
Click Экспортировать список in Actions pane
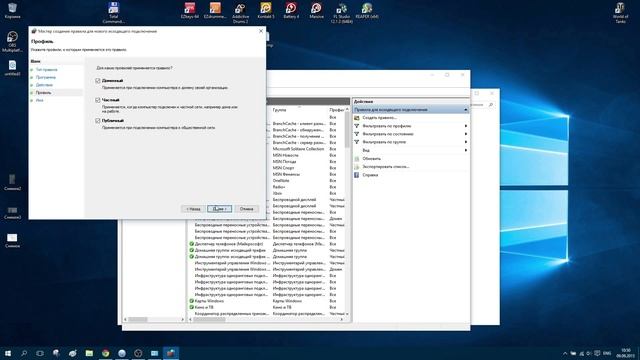pyautogui.click(x=386, y=167)
